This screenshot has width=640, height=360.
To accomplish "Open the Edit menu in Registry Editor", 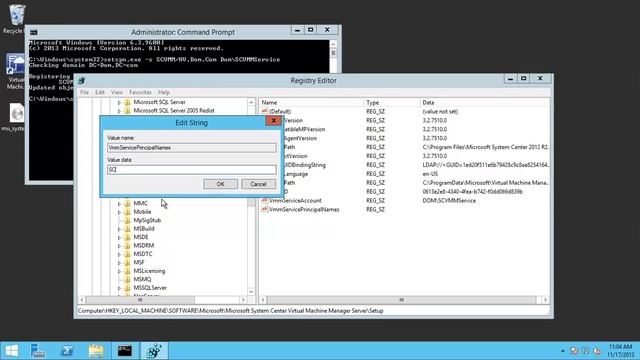I will tap(100, 92).
